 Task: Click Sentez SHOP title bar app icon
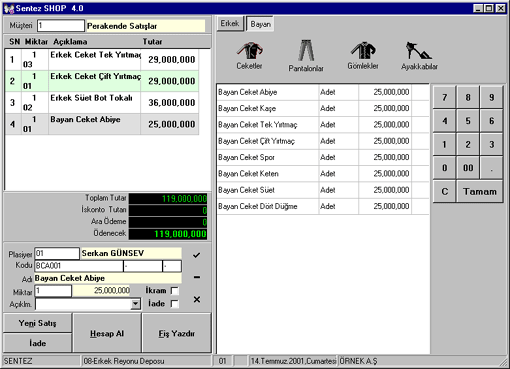coord(9,8)
